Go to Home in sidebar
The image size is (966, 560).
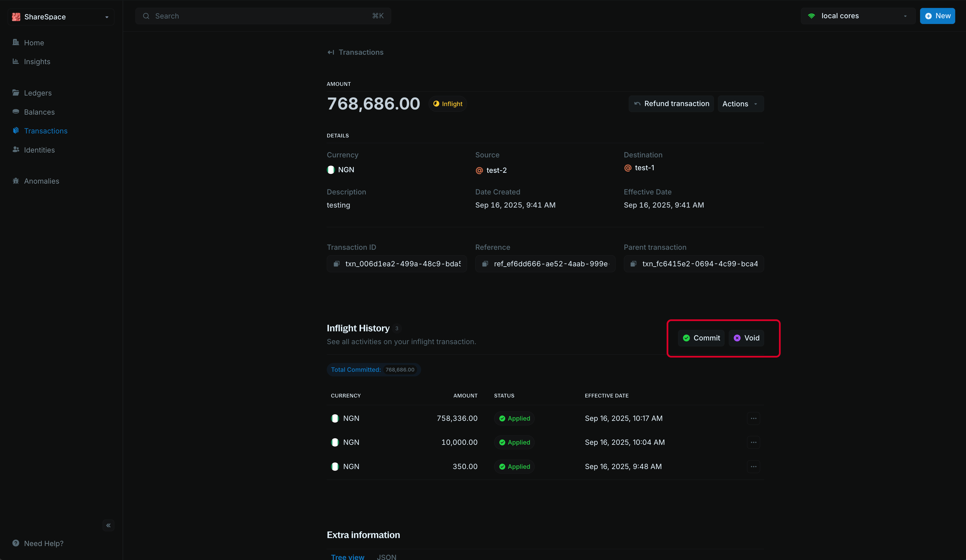(x=34, y=43)
